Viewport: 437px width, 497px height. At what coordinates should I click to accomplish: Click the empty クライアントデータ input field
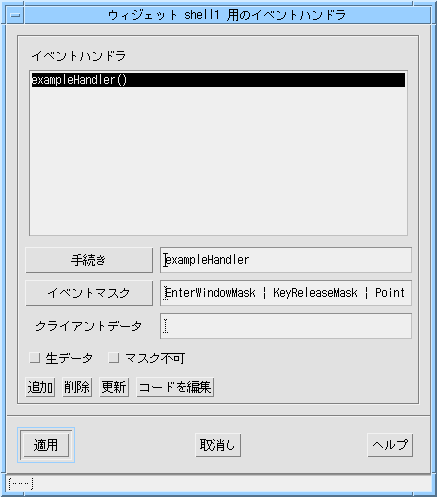pos(286,326)
